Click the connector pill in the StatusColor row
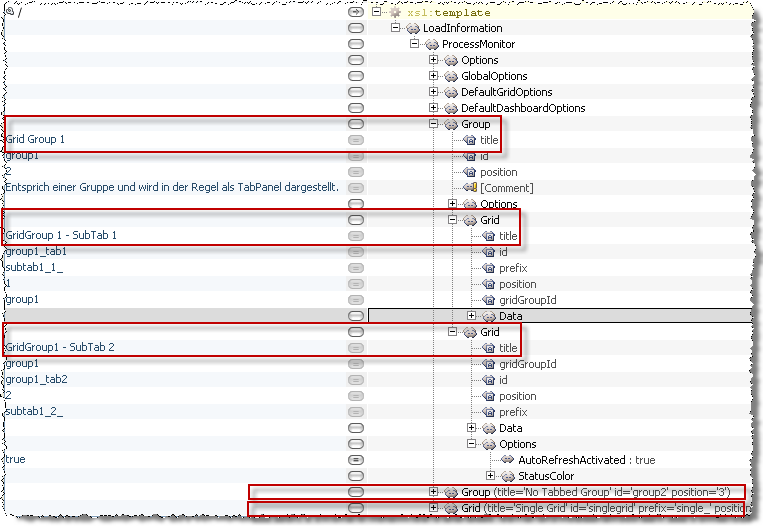This screenshot has width=763, height=526. [356, 475]
